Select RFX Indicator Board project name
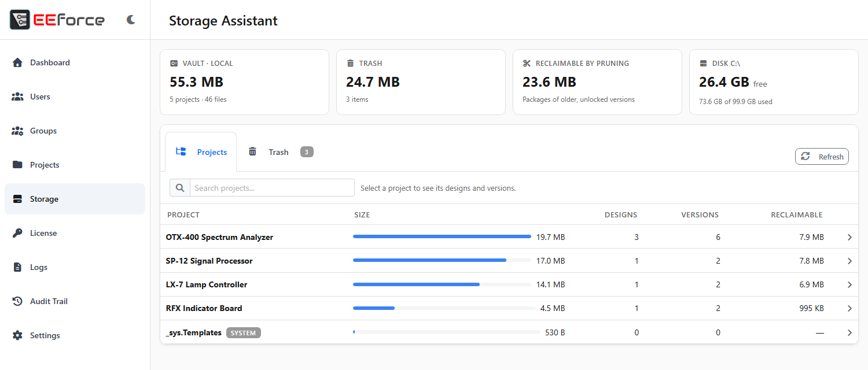 pyautogui.click(x=204, y=308)
